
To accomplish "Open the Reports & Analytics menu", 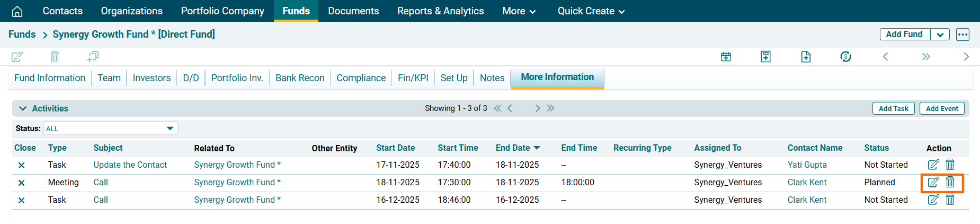I will pyautogui.click(x=440, y=11).
